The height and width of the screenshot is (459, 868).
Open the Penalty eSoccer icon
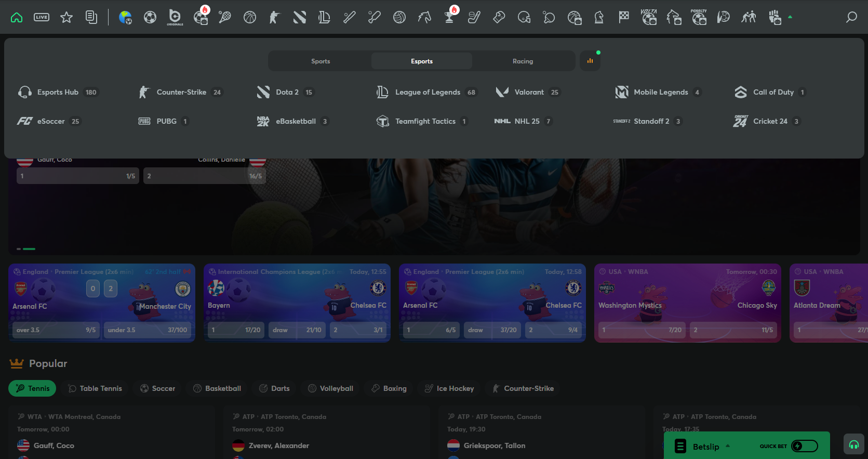pos(699,17)
